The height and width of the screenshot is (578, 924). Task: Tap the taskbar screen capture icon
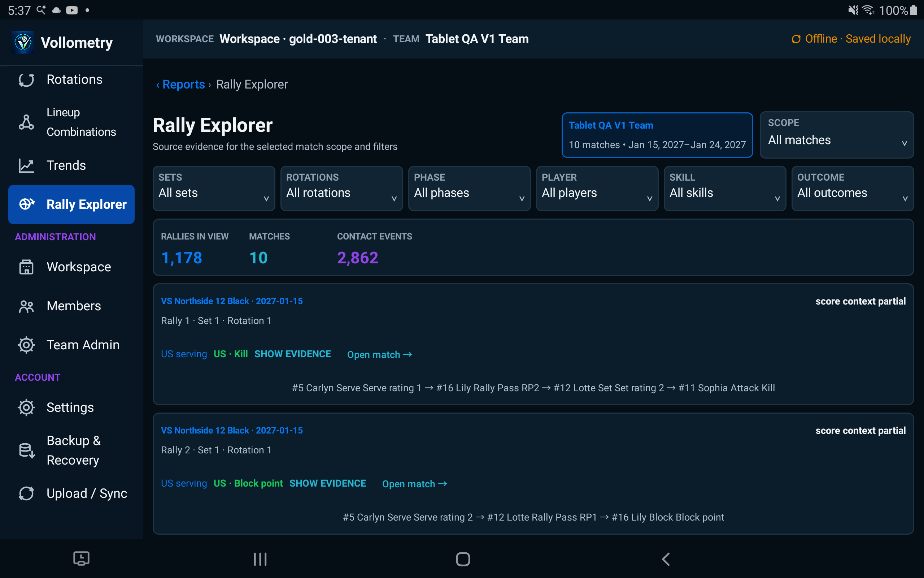click(x=81, y=558)
